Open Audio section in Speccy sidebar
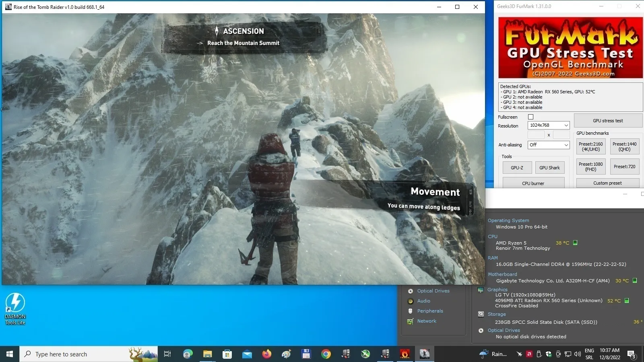The width and height of the screenshot is (644, 362). click(x=424, y=301)
